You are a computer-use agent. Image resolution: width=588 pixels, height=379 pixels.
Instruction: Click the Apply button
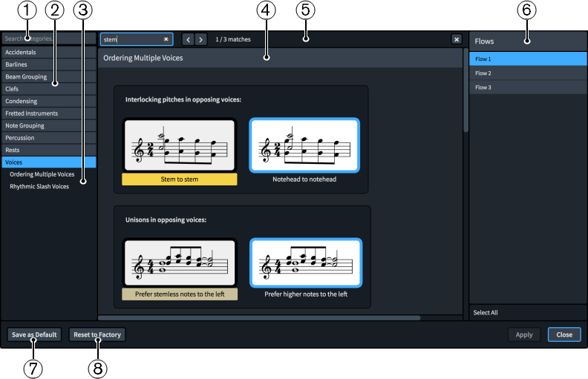pyautogui.click(x=524, y=334)
